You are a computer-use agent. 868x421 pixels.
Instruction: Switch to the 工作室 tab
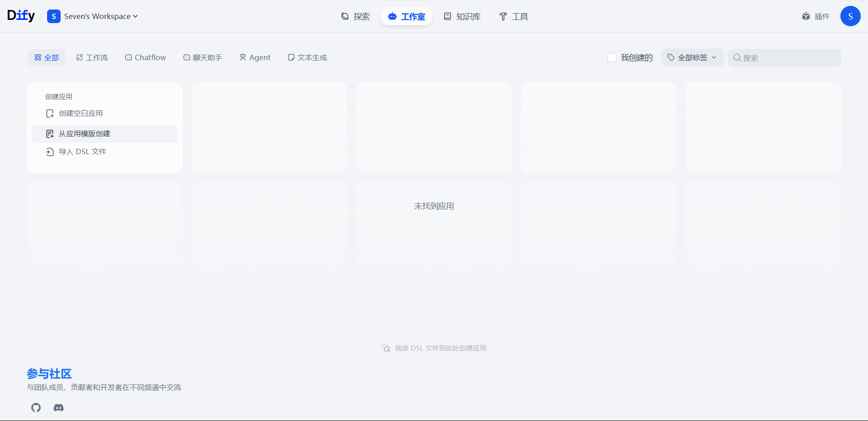click(x=406, y=16)
